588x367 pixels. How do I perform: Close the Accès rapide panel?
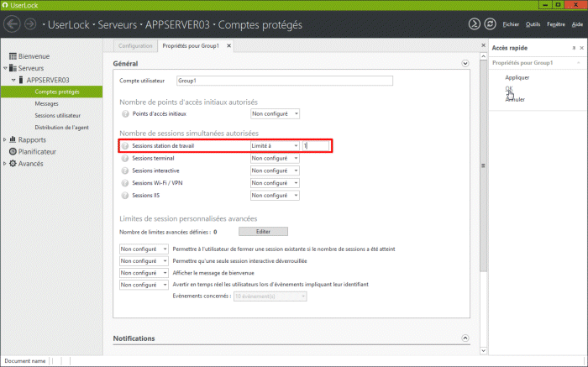click(581, 48)
